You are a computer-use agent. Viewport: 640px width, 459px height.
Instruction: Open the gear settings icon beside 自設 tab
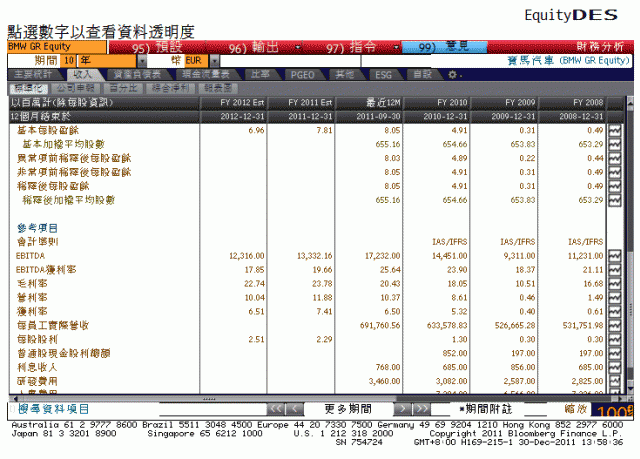click(x=452, y=75)
